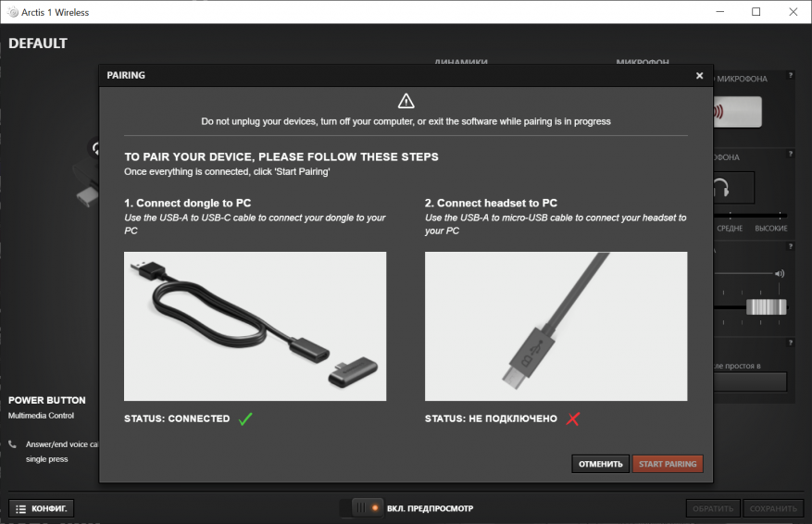Click the DEFAULT configuration title
Screen dimensions: 812x524
[x=38, y=44]
